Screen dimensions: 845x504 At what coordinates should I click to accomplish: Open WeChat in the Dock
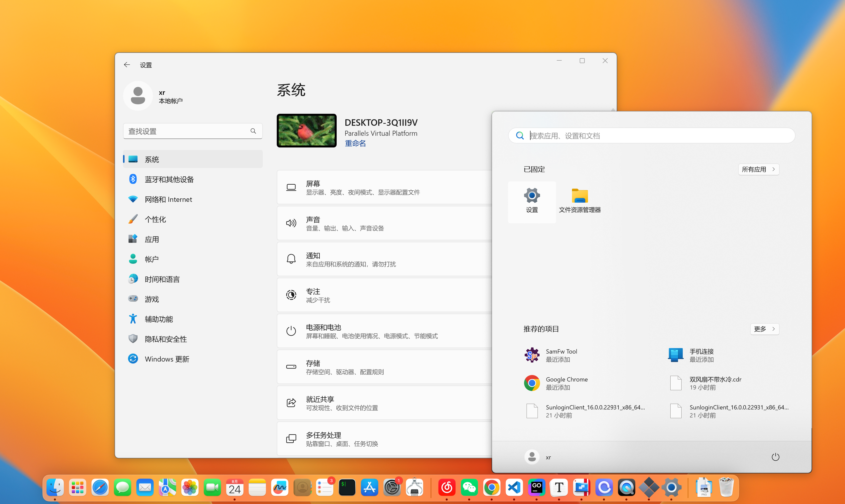pyautogui.click(x=469, y=488)
